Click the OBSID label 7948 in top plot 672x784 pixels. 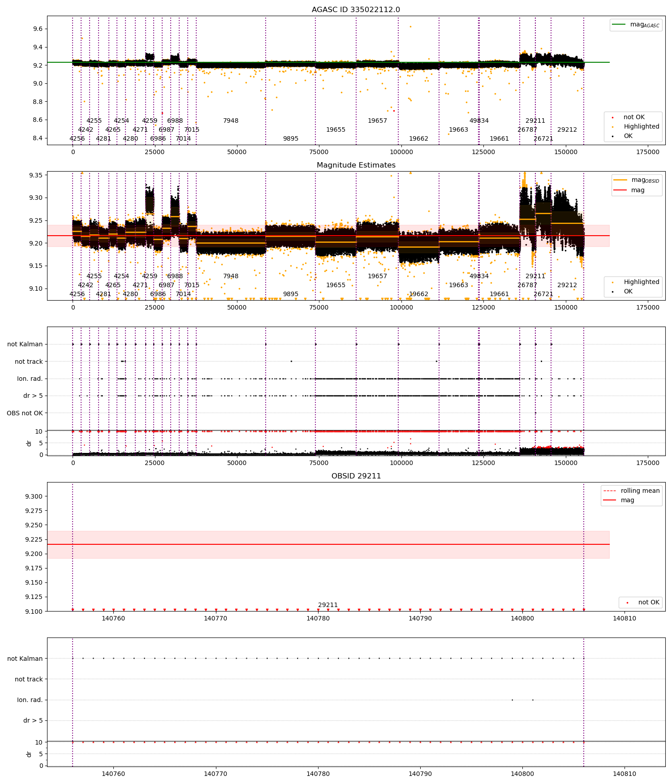(x=231, y=121)
